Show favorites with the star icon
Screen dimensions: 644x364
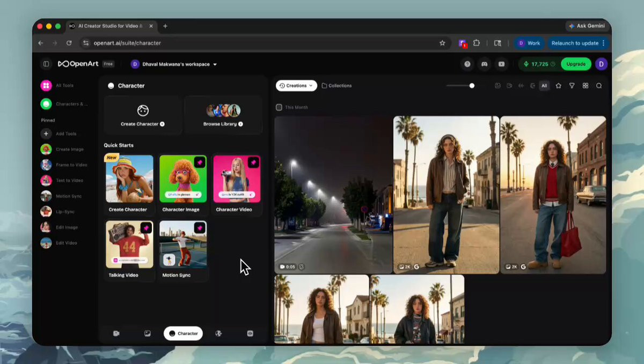pos(558,86)
